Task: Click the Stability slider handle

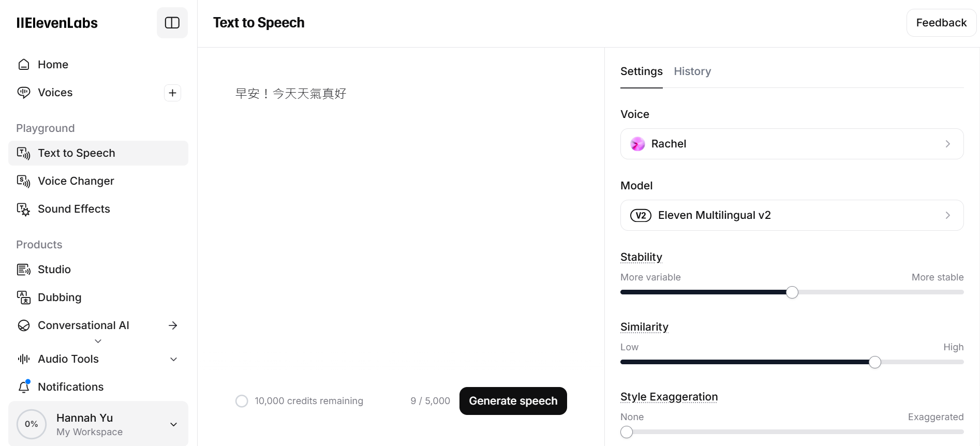Action: [x=792, y=292]
